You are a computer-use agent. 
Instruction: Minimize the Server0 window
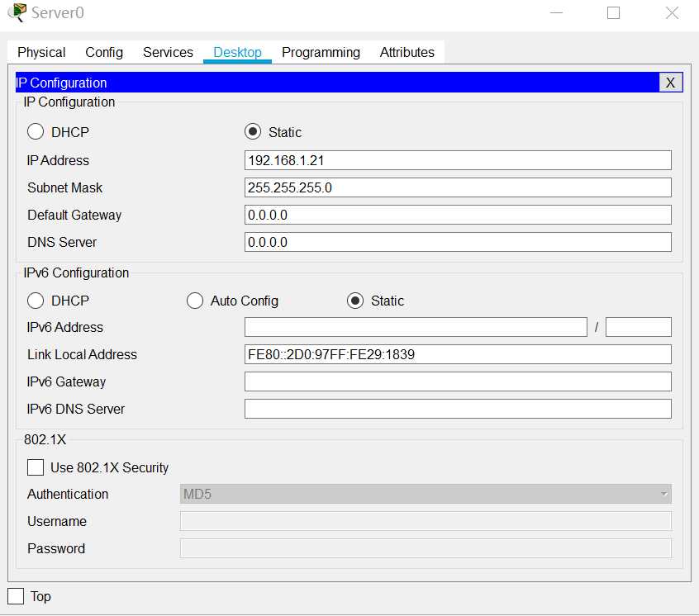[x=556, y=13]
